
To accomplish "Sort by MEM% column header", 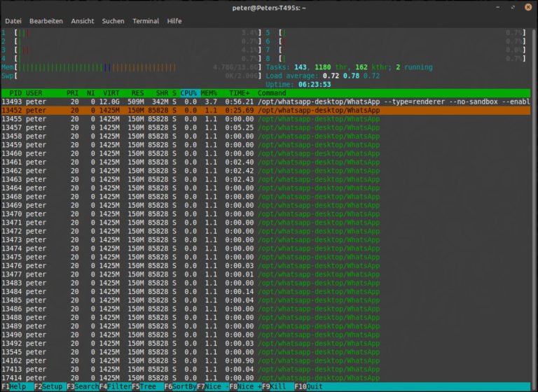I will pos(209,93).
